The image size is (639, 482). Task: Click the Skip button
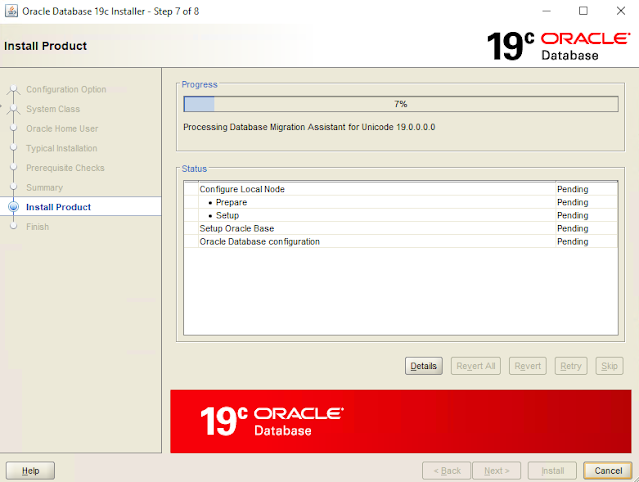pyautogui.click(x=609, y=366)
